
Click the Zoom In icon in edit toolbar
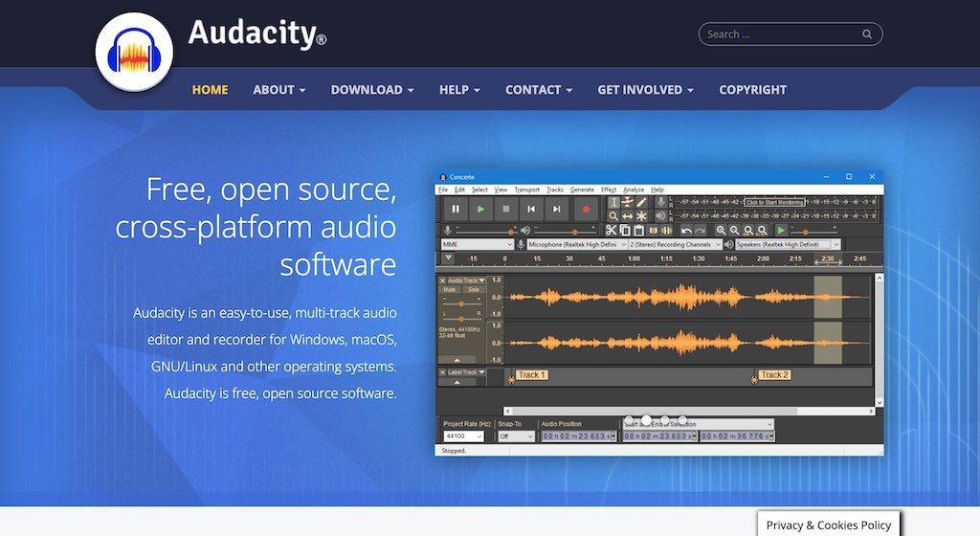(x=721, y=231)
